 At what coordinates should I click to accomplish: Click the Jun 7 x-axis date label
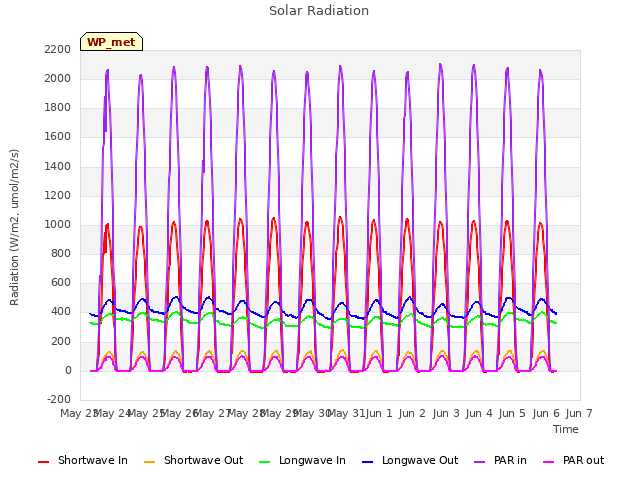(x=579, y=413)
